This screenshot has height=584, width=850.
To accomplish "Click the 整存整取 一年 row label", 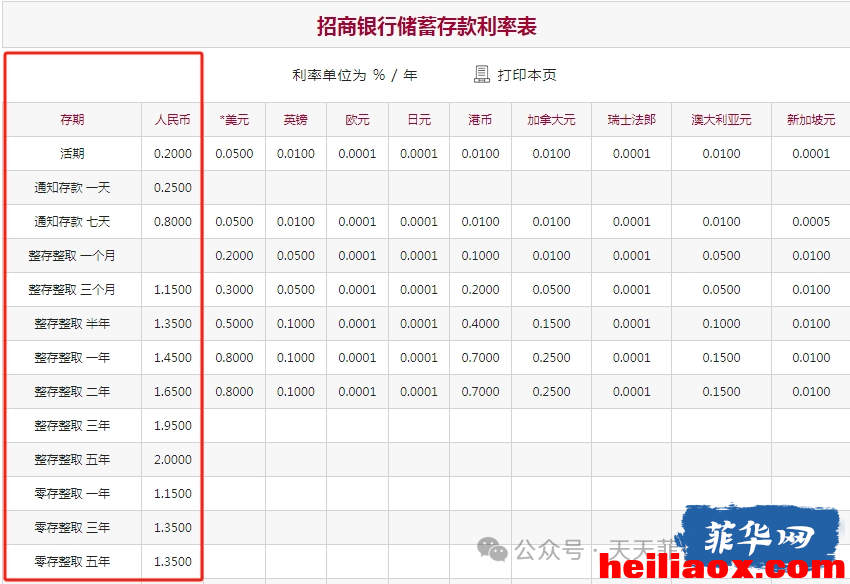I will [x=72, y=357].
